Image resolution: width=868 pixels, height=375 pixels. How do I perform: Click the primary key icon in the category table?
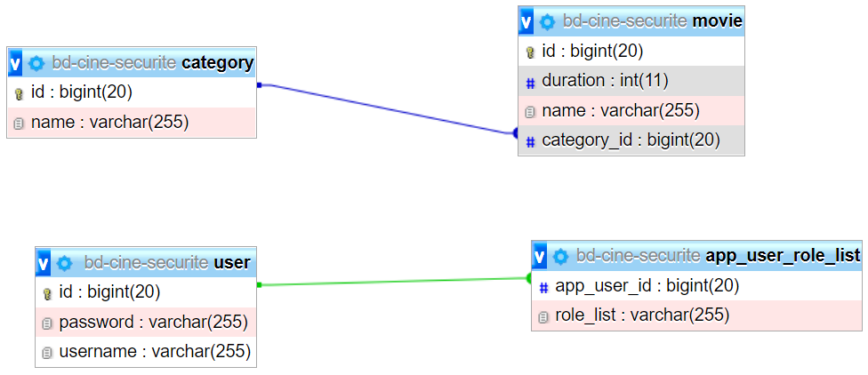click(x=19, y=93)
